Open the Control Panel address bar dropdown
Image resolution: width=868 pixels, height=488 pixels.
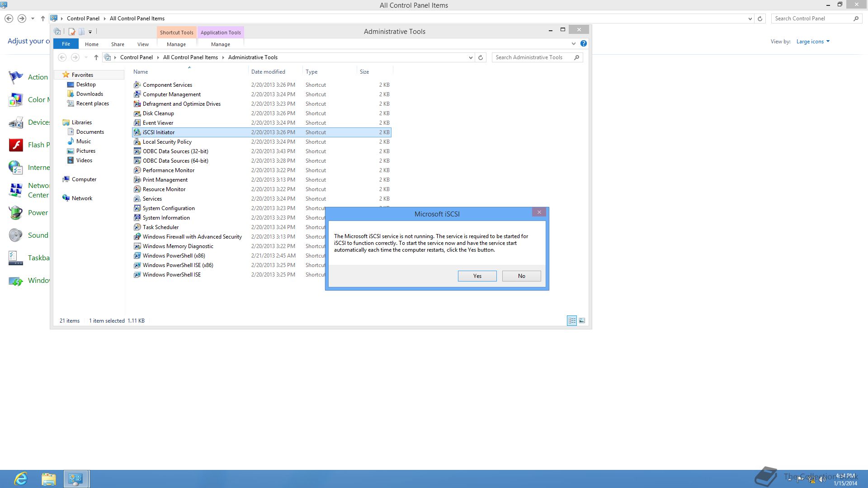(750, 19)
